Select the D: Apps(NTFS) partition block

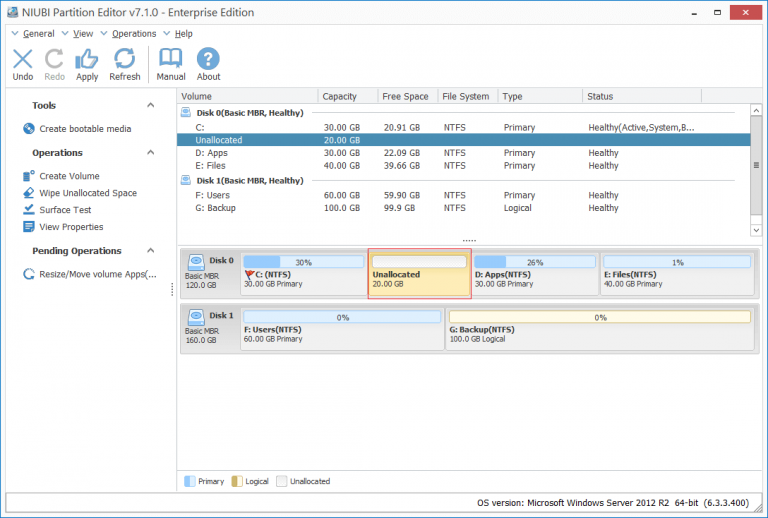tap(535, 273)
